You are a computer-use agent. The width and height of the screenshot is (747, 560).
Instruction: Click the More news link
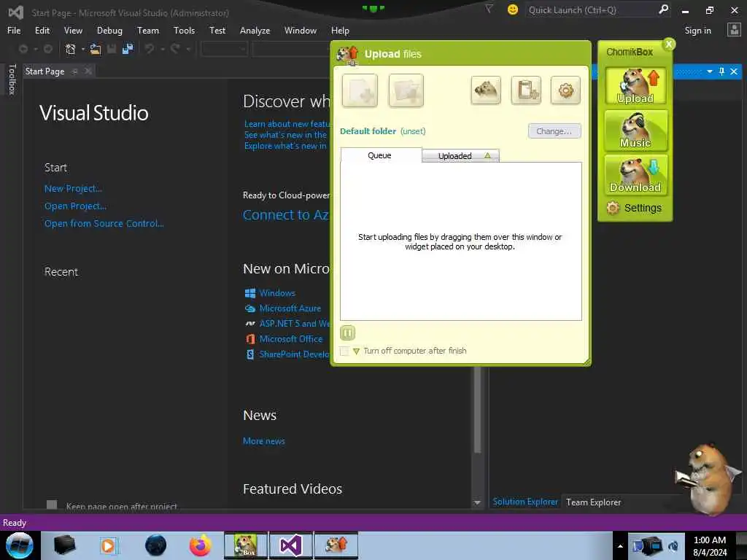[264, 441]
